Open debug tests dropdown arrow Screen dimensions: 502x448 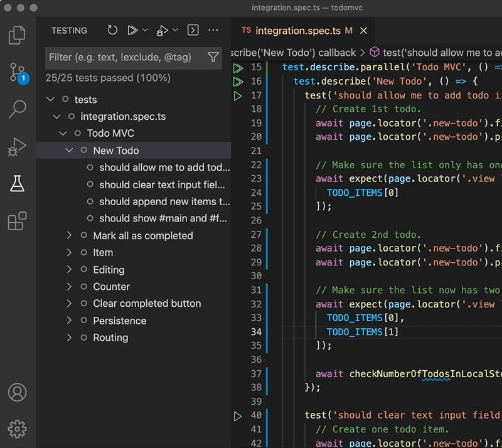(175, 30)
